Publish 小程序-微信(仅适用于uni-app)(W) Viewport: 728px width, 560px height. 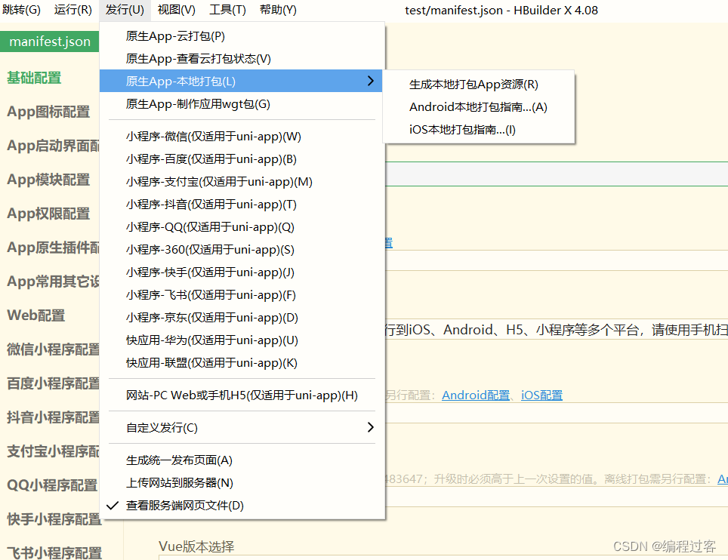[242, 137]
